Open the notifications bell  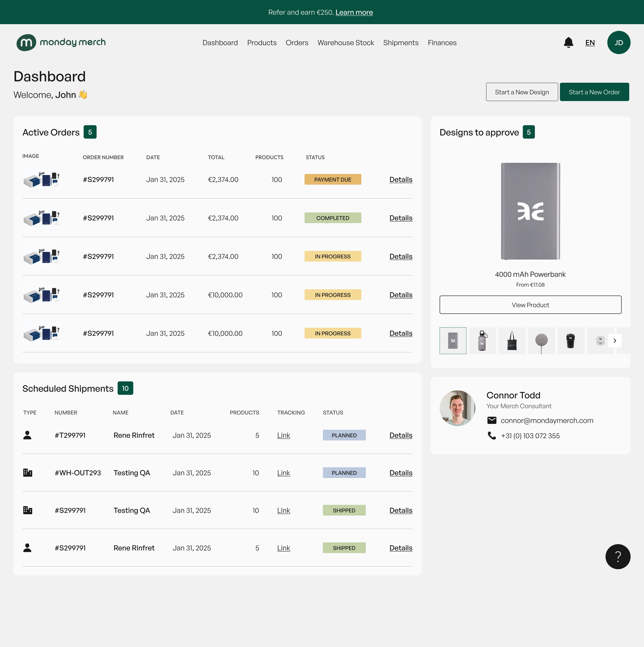(568, 42)
